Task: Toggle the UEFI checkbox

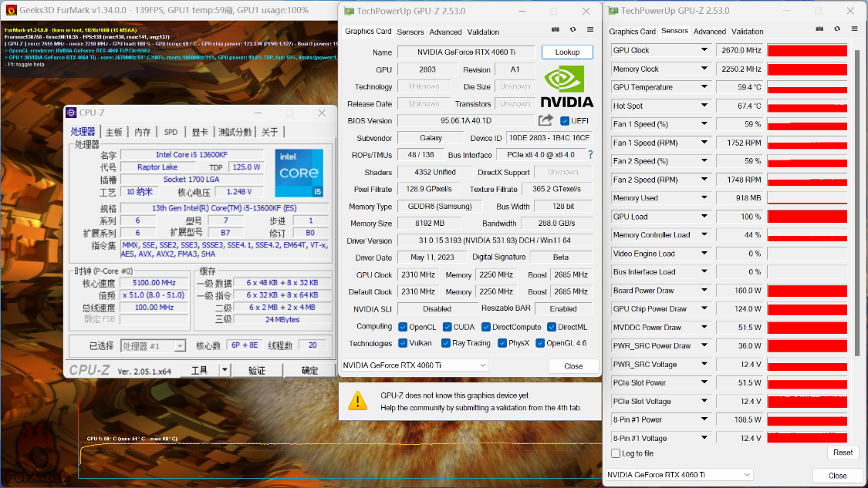Action: [x=565, y=120]
